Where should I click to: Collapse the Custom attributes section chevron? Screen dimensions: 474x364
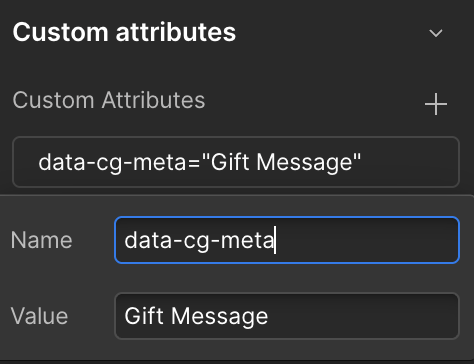(436, 33)
